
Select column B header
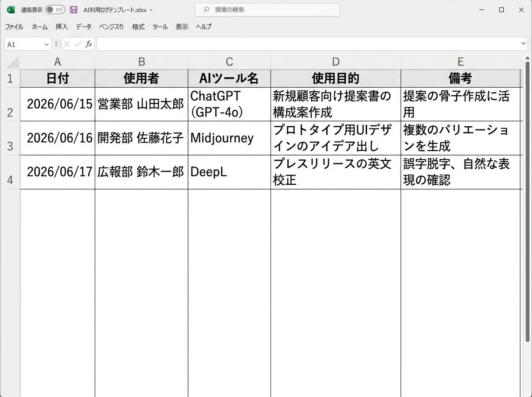click(141, 62)
